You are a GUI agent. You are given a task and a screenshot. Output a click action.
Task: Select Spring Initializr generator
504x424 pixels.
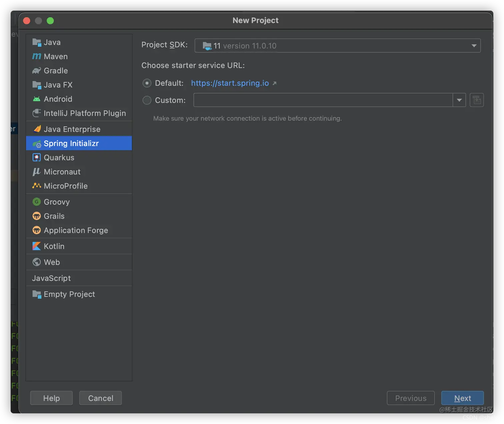tap(79, 143)
